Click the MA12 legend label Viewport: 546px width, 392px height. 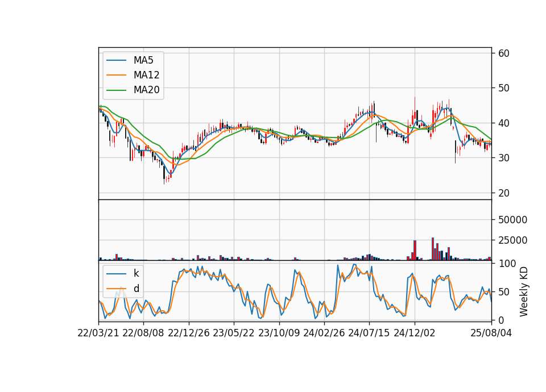point(146,75)
